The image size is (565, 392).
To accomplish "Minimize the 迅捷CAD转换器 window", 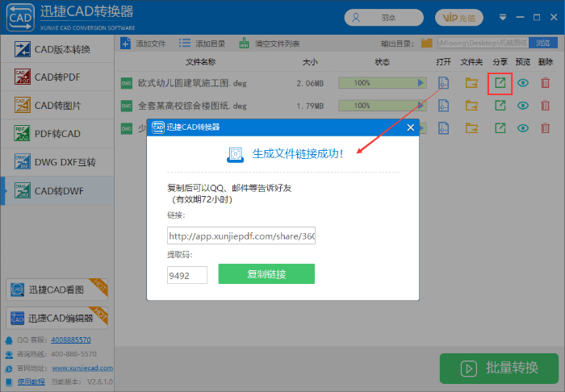I will click(x=520, y=17).
